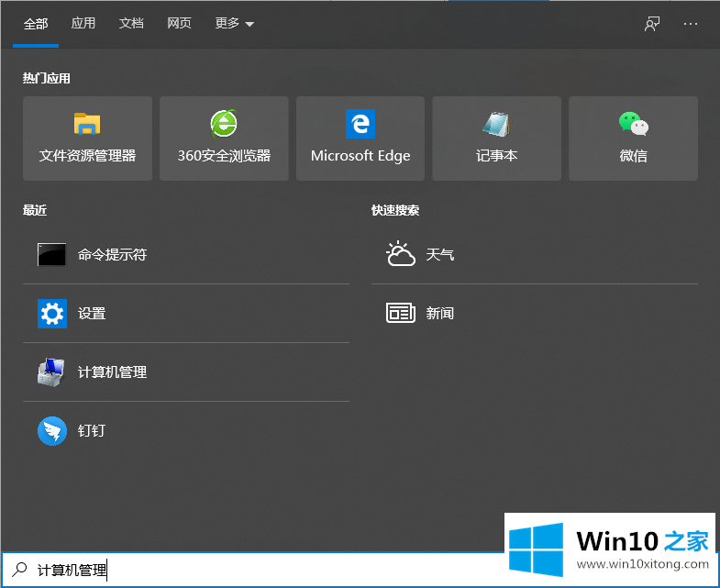This screenshot has height=588, width=720.
Task: Open Microsoft Edge tile
Action: [360, 139]
